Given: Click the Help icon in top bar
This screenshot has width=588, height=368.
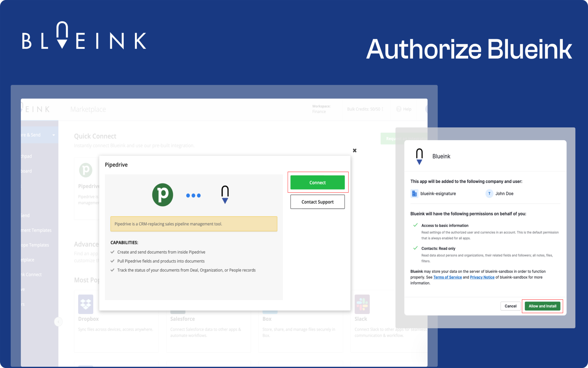Looking at the screenshot, I should (x=399, y=109).
